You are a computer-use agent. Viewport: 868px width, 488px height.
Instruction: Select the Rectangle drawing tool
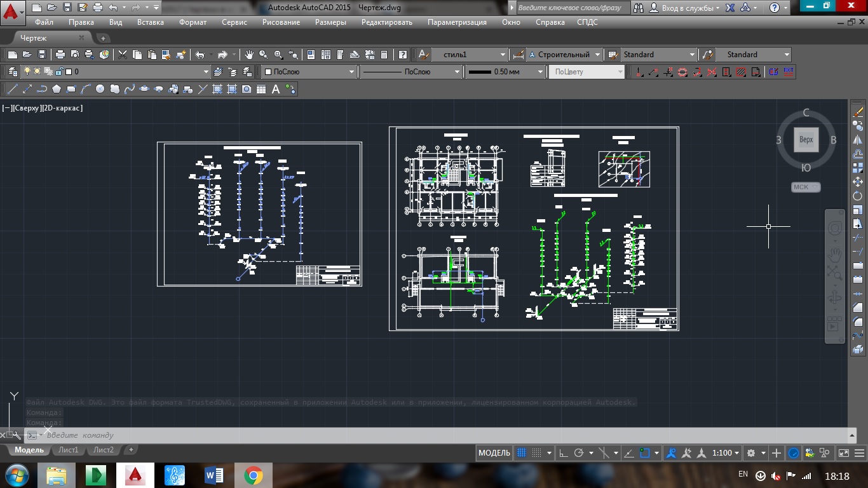pos(71,89)
